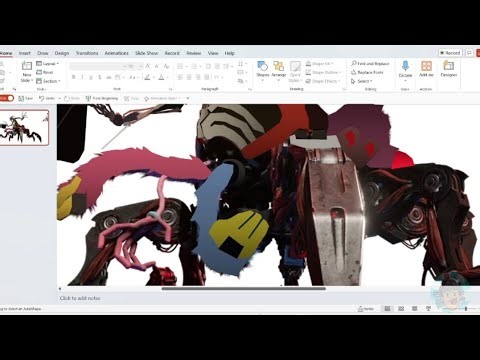Center text in Paragraph group

click(x=189, y=77)
